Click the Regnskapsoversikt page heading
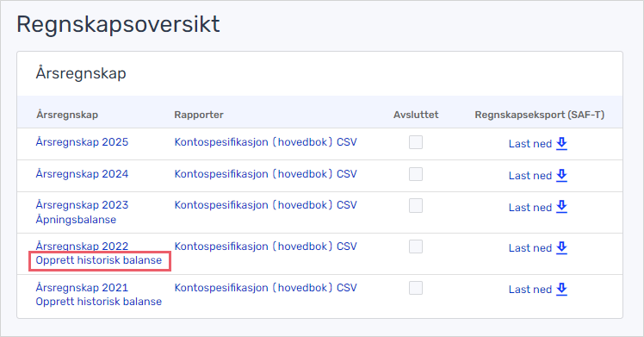 tap(118, 25)
